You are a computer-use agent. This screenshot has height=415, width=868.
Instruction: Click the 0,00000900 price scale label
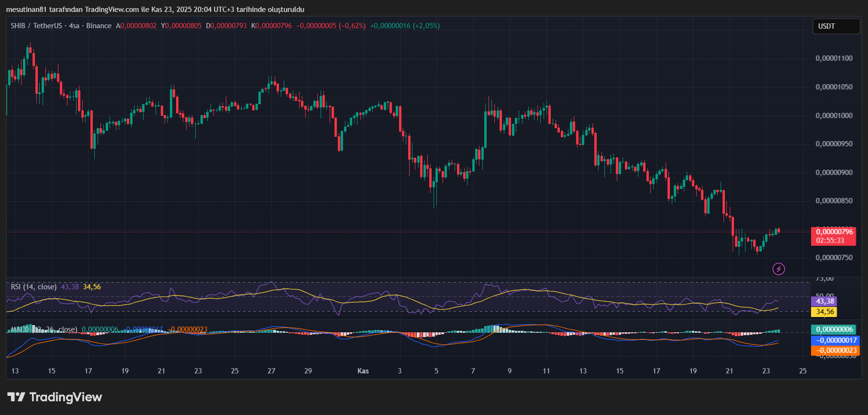[834, 173]
